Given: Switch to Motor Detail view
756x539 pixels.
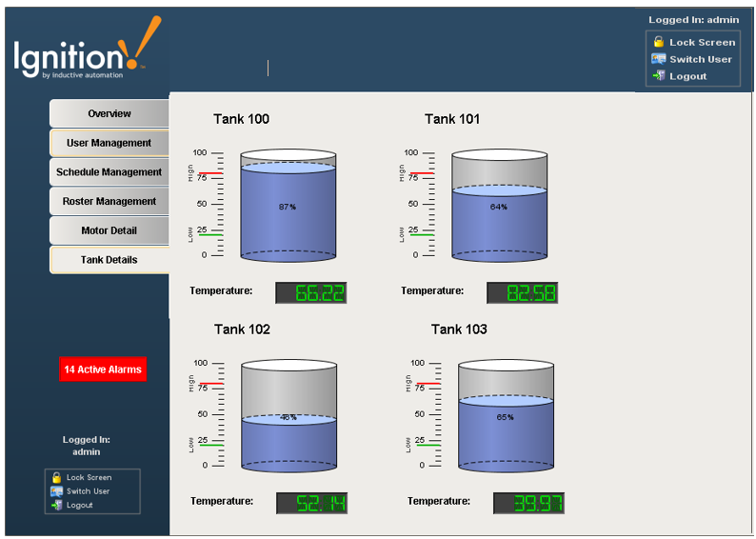Looking at the screenshot, I should pyautogui.click(x=109, y=230).
